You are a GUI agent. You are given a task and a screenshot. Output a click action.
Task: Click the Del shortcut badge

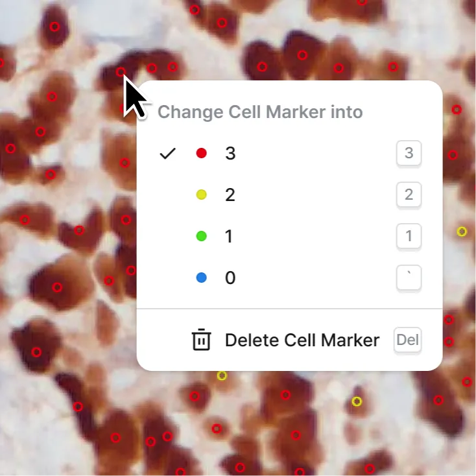[x=407, y=340]
